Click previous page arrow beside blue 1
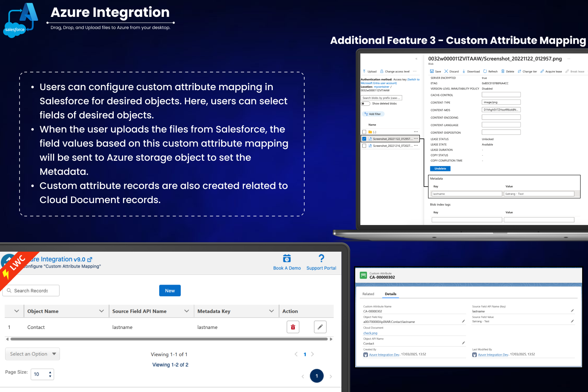The height and width of the screenshot is (392, 588). click(x=296, y=354)
